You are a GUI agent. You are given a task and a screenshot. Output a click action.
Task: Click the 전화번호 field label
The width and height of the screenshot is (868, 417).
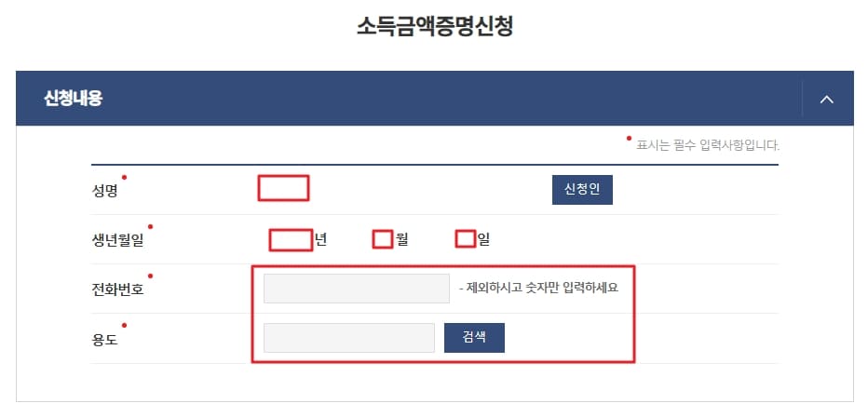(117, 289)
